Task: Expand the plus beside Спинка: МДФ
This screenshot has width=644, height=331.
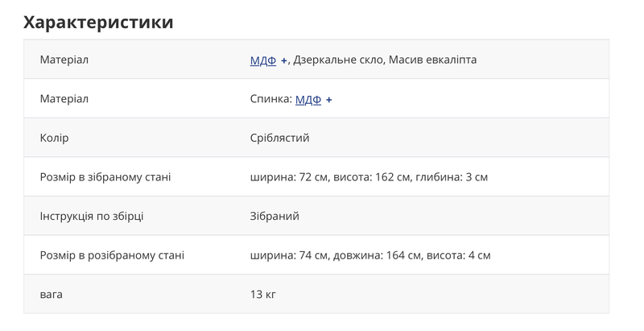Action: click(x=329, y=100)
